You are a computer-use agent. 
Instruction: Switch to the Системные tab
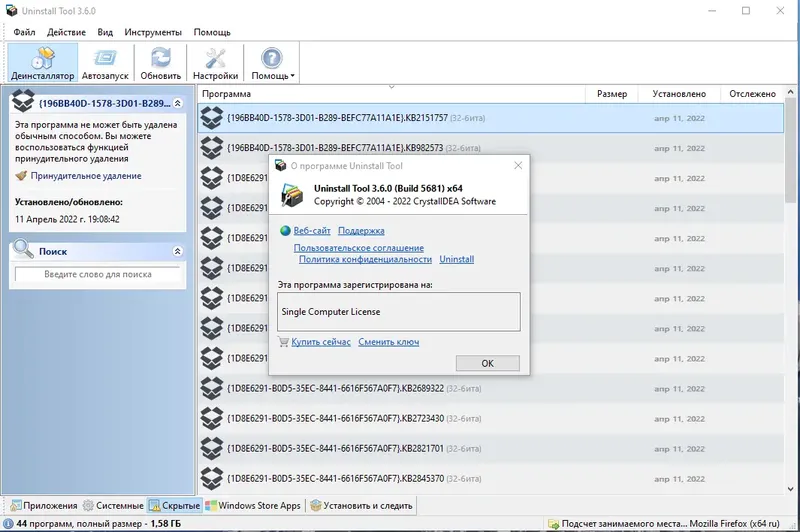pyautogui.click(x=113, y=506)
